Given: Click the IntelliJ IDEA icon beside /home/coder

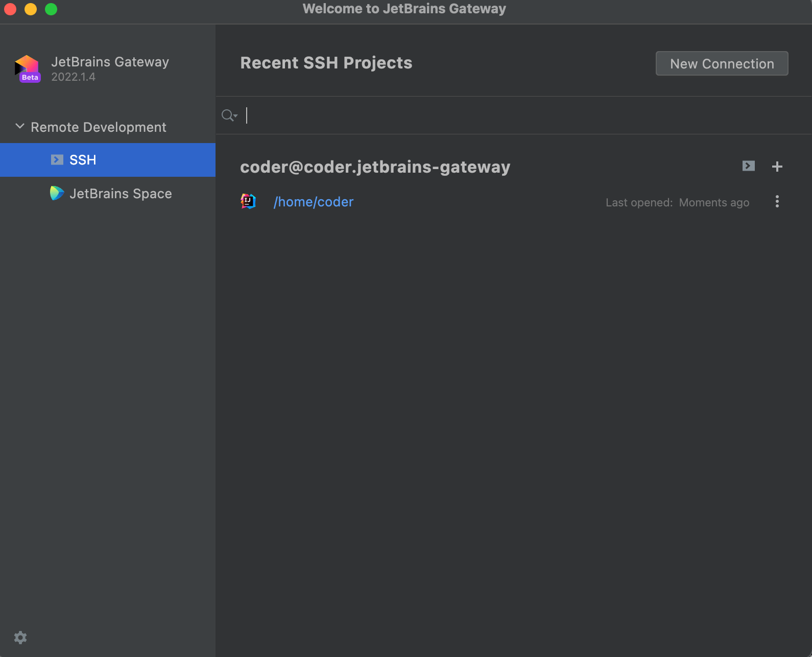Looking at the screenshot, I should click(248, 201).
